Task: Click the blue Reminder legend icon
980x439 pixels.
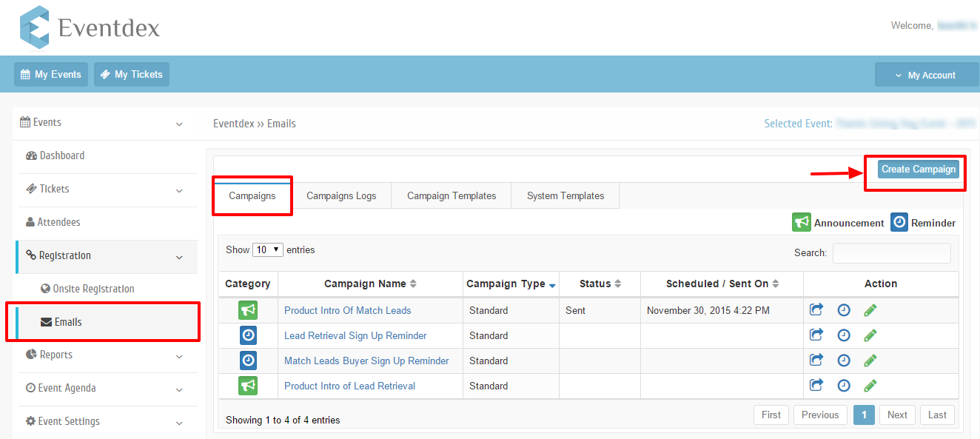Action: tap(899, 223)
